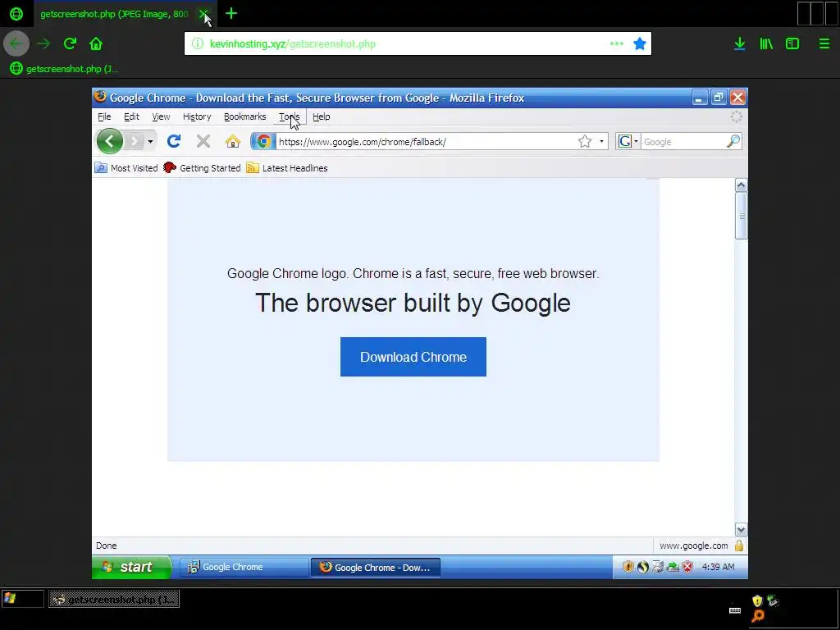Click the outer browser's green forward arrow
The width and height of the screenshot is (840, 630).
pos(43,43)
